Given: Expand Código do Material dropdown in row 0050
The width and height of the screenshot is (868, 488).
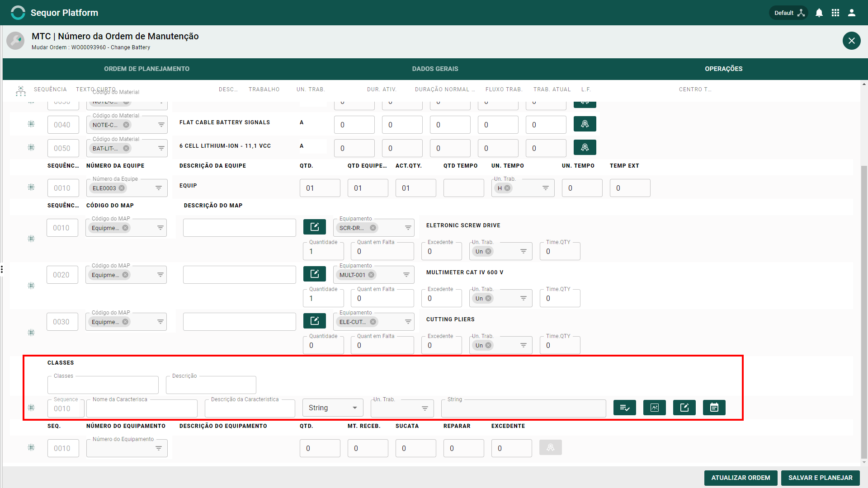Looking at the screenshot, I should (x=161, y=148).
